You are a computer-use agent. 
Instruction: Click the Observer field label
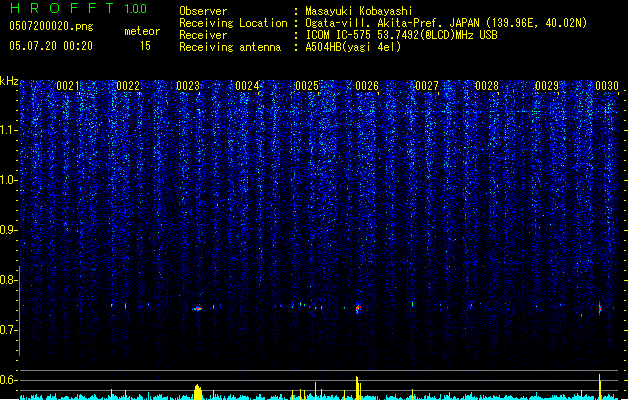tap(203, 11)
